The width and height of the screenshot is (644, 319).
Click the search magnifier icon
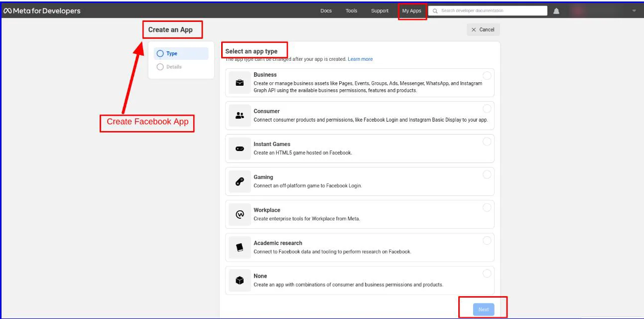[435, 11]
